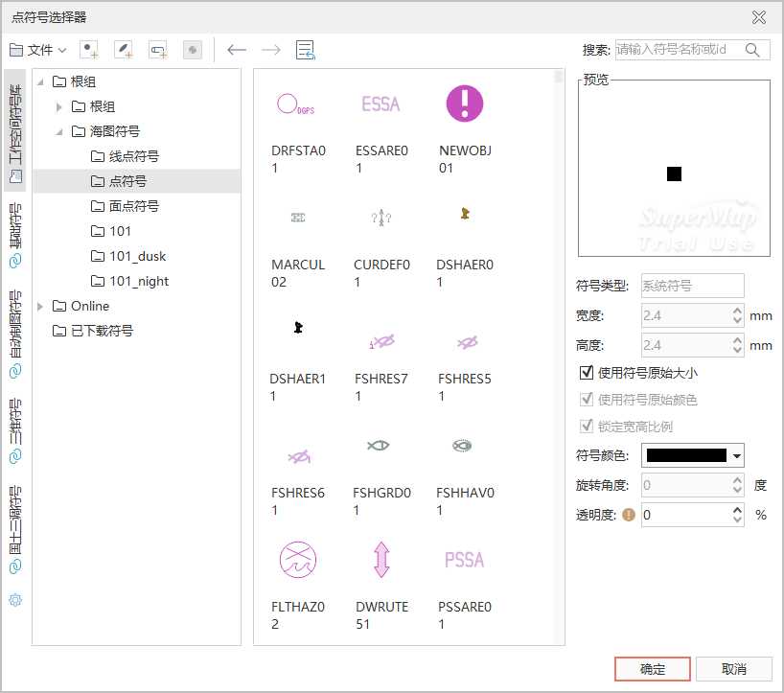
Task: Switch to the 基础符号 side tab
Action: (15, 235)
